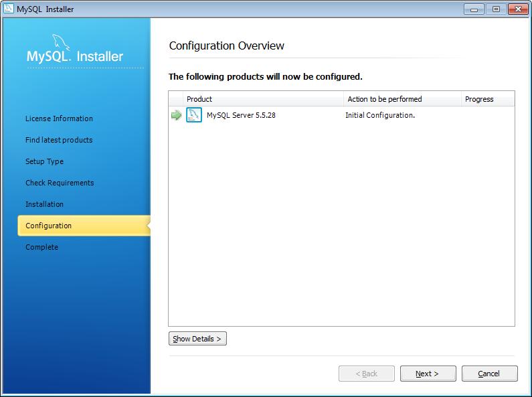This screenshot has height=397, width=532.
Task: Click the Action to be performed header
Action: tap(402, 99)
